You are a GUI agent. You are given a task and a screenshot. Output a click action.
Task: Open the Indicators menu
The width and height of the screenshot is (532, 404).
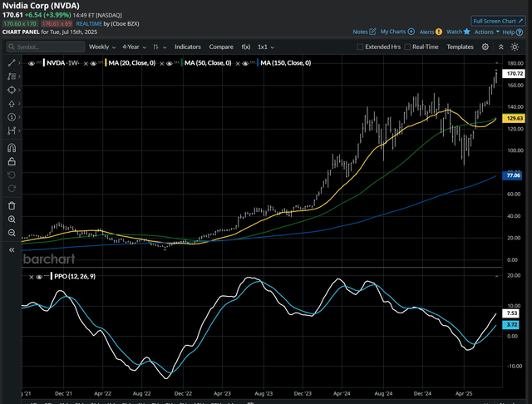tap(188, 47)
